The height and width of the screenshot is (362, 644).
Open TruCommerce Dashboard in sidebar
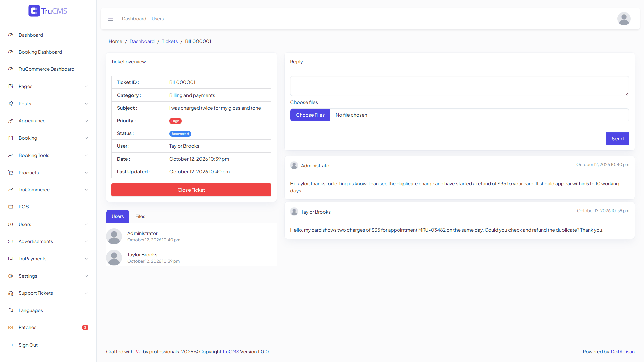pyautogui.click(x=47, y=69)
